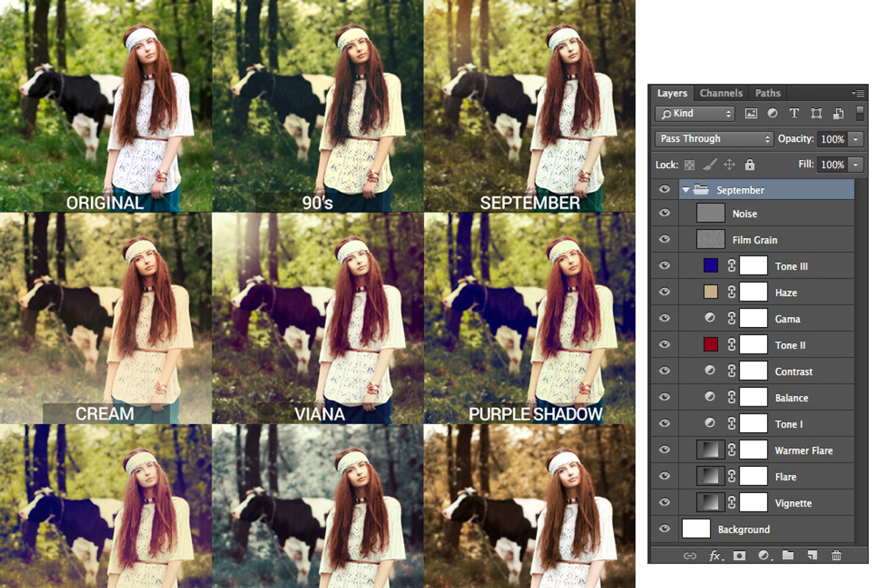The image size is (882, 588).
Task: Open the fx layer style menu
Action: [x=715, y=556]
